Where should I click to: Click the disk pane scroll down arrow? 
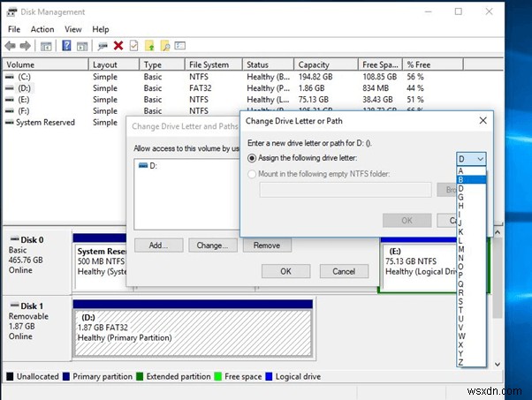coord(497,365)
